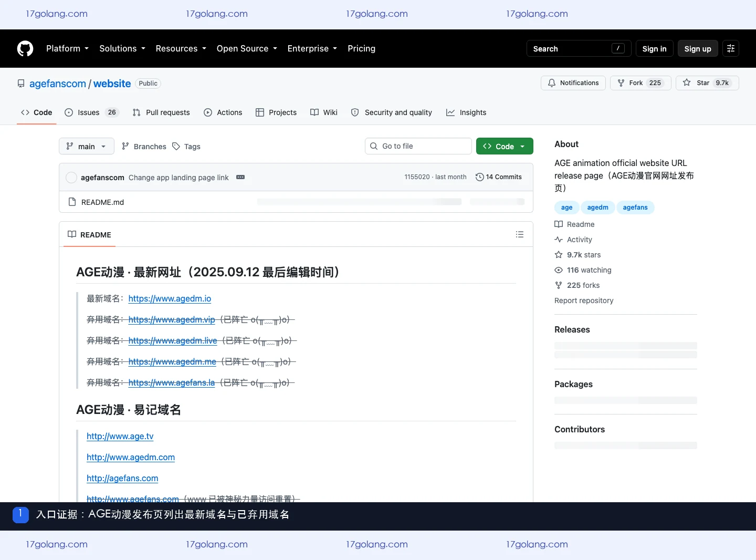View the 225 forks list
Screen dimensions: 756x560
pos(577,285)
